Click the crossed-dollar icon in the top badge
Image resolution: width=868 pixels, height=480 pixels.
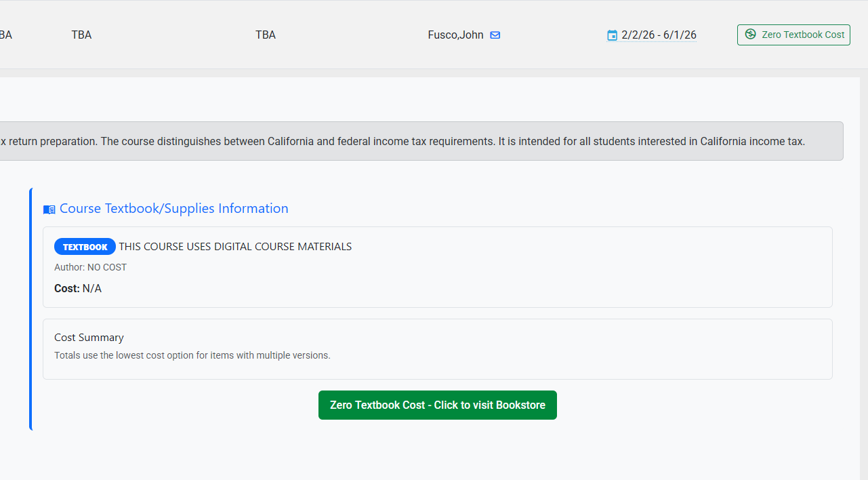point(750,35)
